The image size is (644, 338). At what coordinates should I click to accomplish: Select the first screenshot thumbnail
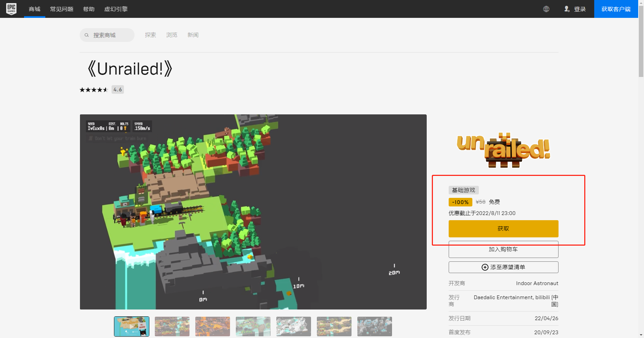click(x=131, y=326)
